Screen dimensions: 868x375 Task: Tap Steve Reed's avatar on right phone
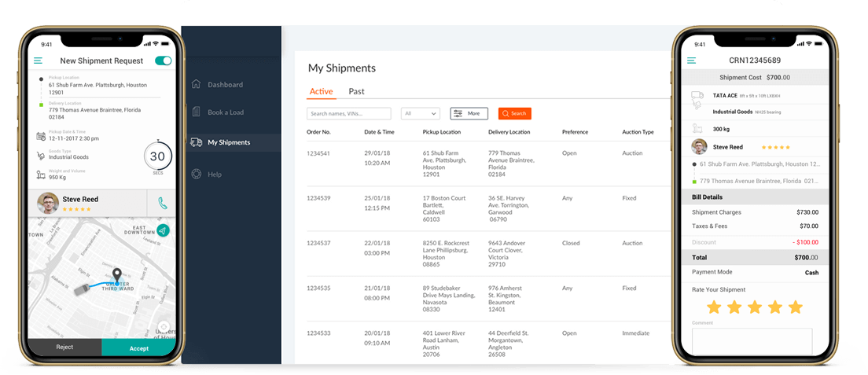pos(699,147)
